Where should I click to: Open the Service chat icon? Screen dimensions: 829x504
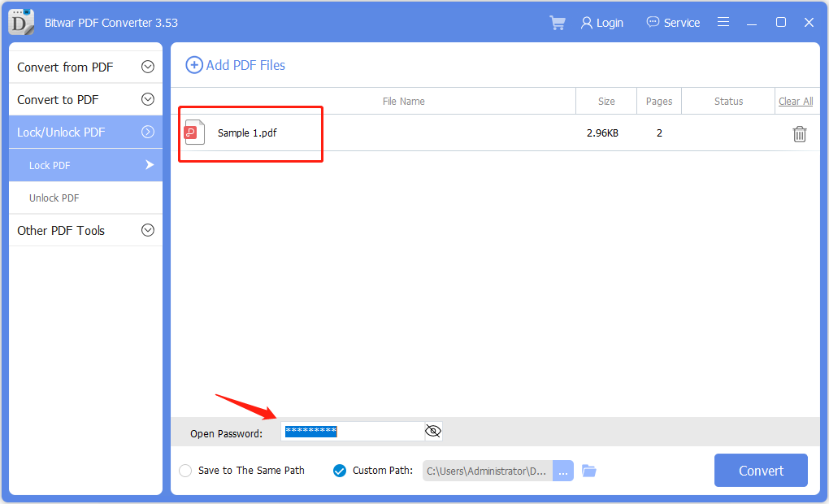[x=653, y=22]
